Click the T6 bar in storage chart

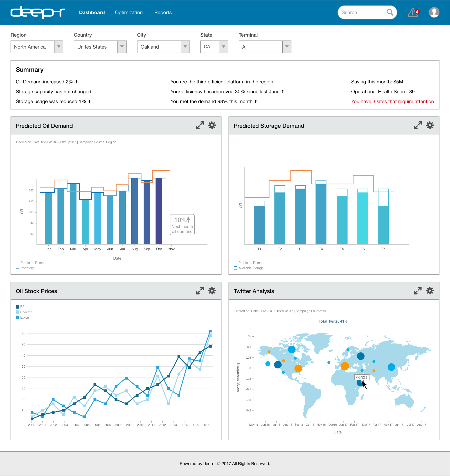coord(363,216)
